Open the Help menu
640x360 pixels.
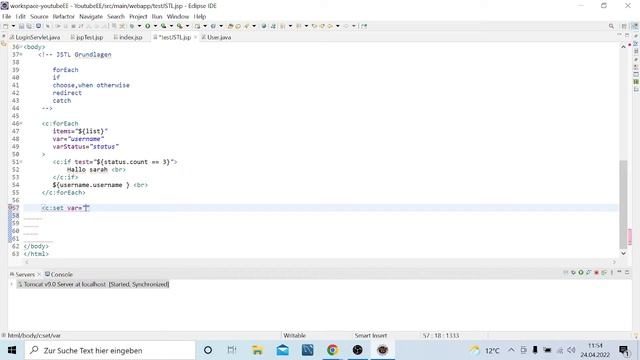[x=200, y=16]
